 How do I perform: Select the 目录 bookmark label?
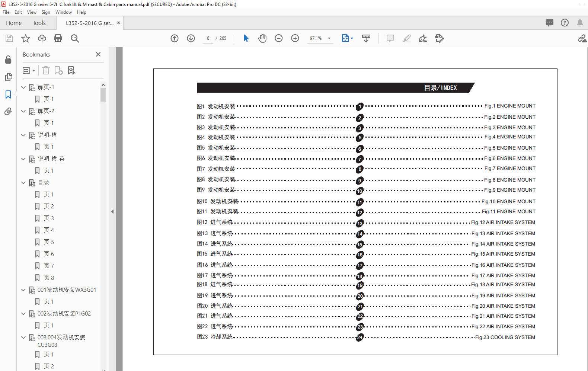pos(44,183)
